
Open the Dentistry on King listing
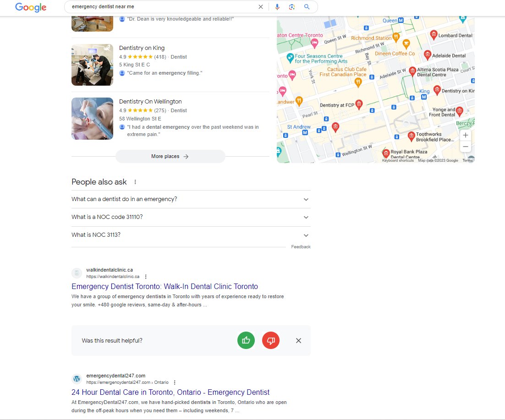coord(142,48)
